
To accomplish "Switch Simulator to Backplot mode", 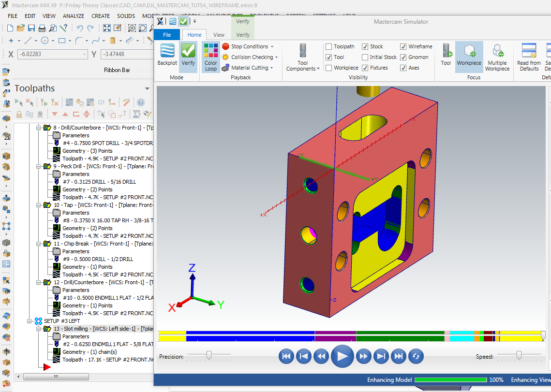I will [167, 55].
